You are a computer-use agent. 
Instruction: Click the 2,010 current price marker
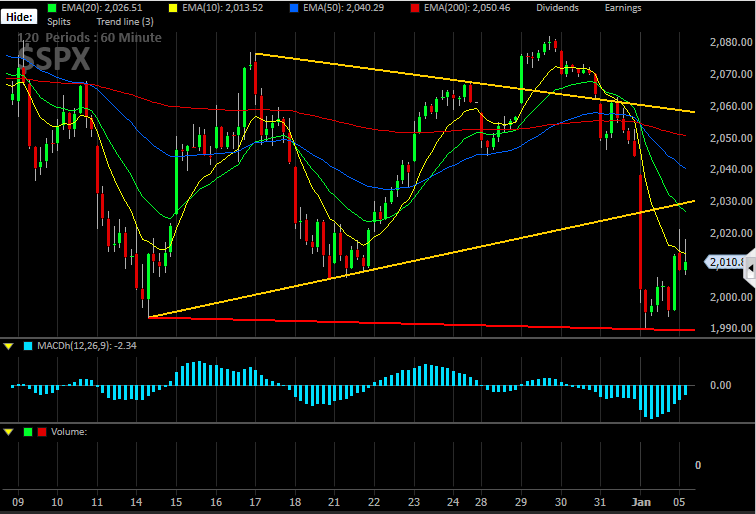point(725,262)
